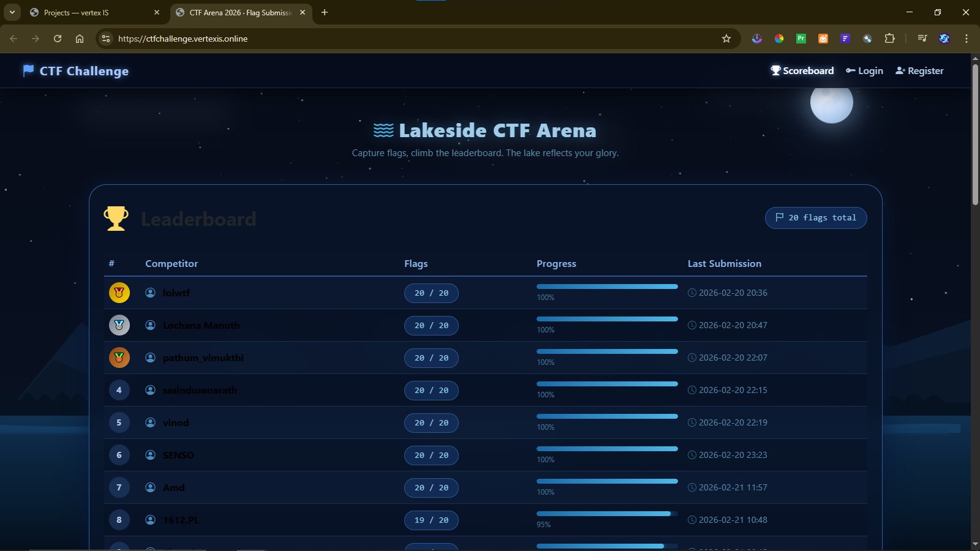The height and width of the screenshot is (551, 980).
Task: Click the Register link
Action: (x=919, y=70)
